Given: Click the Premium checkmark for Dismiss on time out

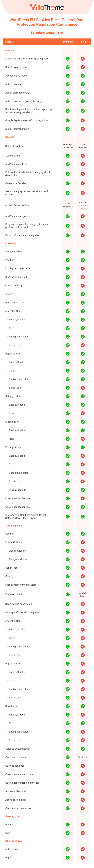Looking at the screenshot, I should pyautogui.click(x=68, y=277).
